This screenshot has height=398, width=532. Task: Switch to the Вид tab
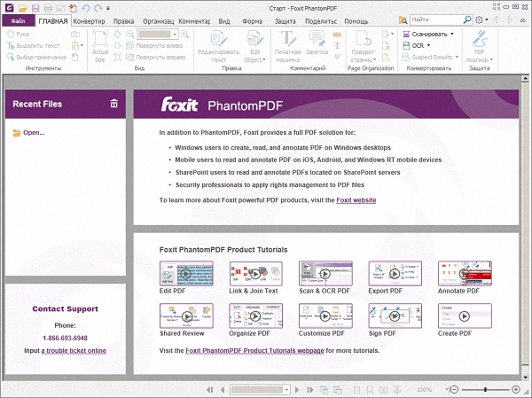[x=224, y=21]
